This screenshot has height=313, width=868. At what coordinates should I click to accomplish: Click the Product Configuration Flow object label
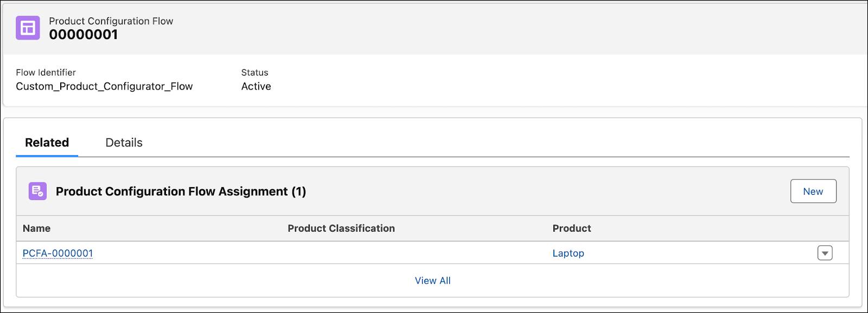point(111,21)
